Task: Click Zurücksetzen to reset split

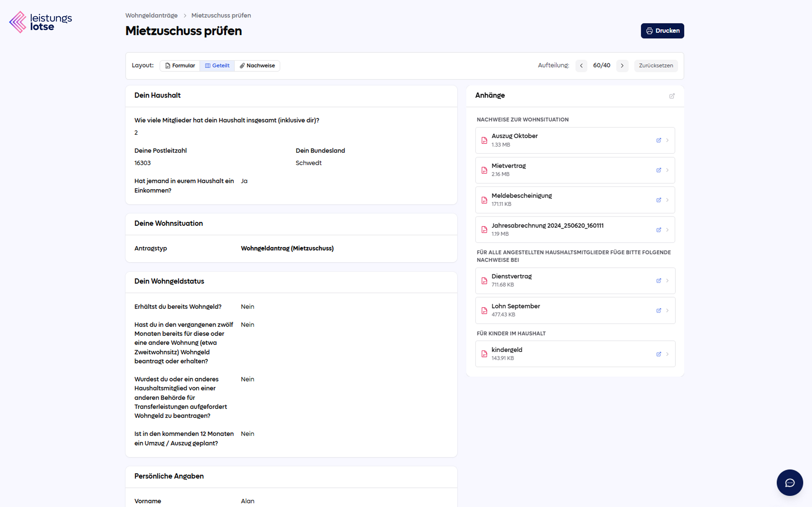Action: [x=656, y=66]
